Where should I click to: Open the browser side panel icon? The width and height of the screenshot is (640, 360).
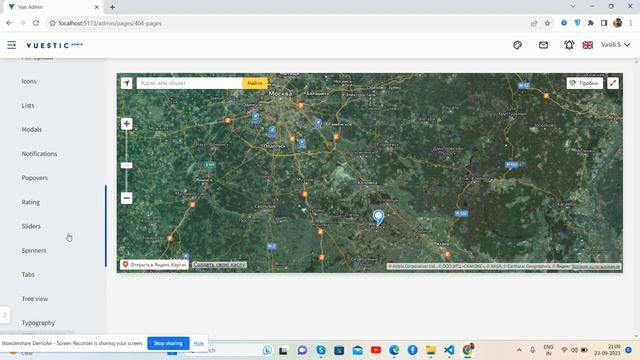coord(604,23)
